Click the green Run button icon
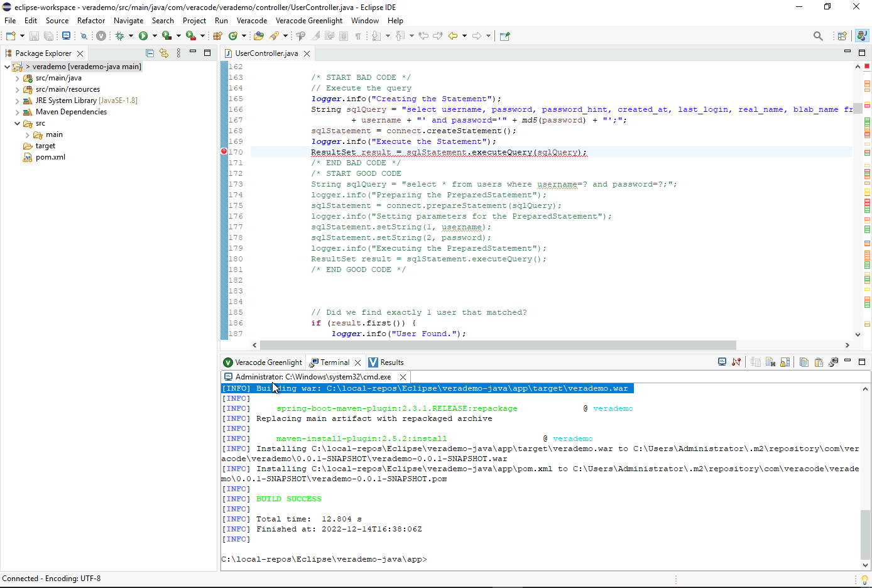The image size is (872, 588). click(143, 36)
